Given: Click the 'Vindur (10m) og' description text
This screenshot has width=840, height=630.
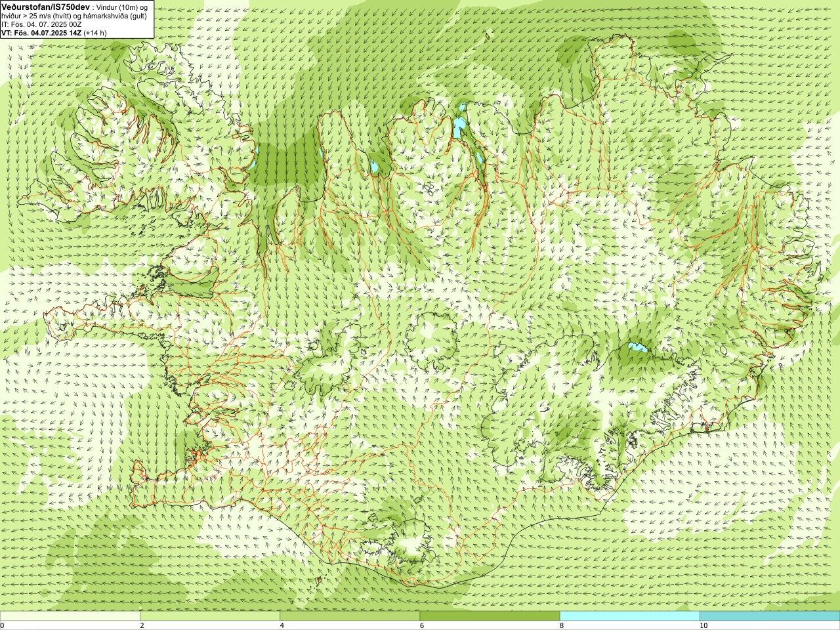Looking at the screenshot, I should [x=123, y=7].
